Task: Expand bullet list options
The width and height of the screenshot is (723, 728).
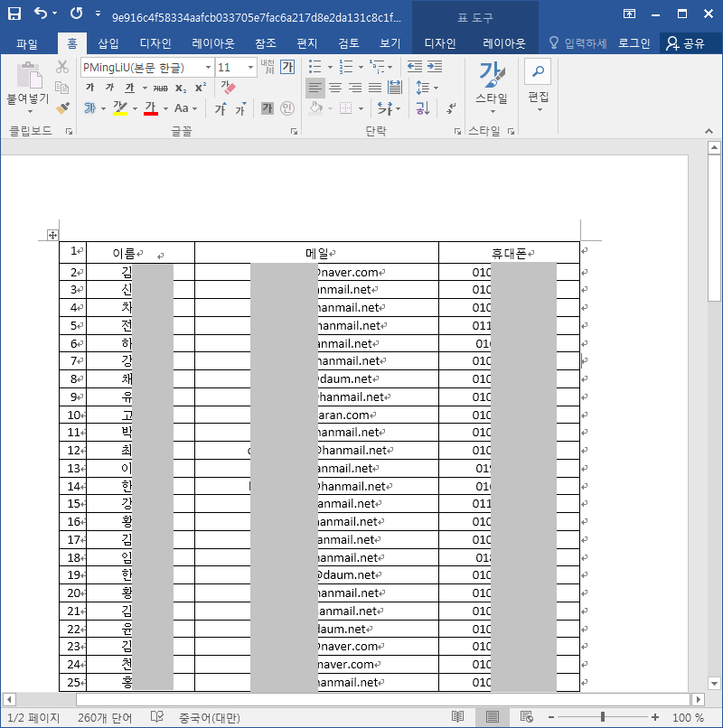Action: click(x=331, y=68)
